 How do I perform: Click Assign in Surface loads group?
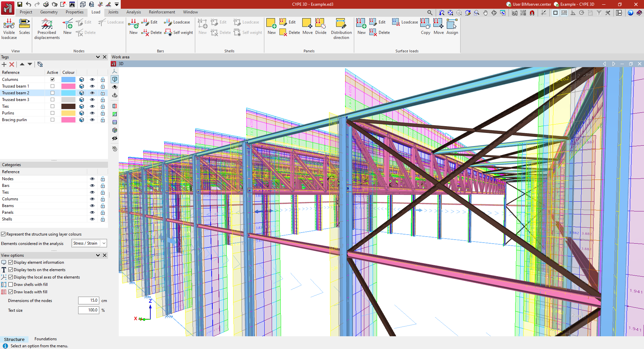point(452,27)
